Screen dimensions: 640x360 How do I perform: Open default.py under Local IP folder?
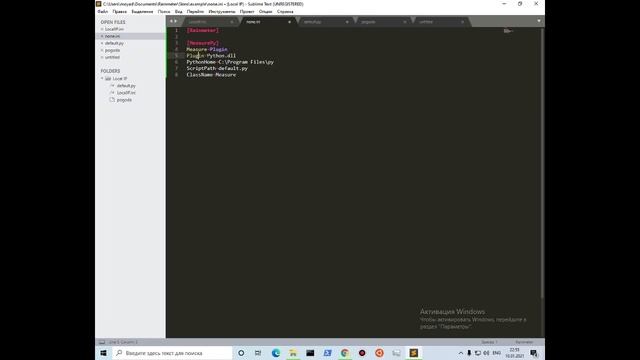[126, 86]
